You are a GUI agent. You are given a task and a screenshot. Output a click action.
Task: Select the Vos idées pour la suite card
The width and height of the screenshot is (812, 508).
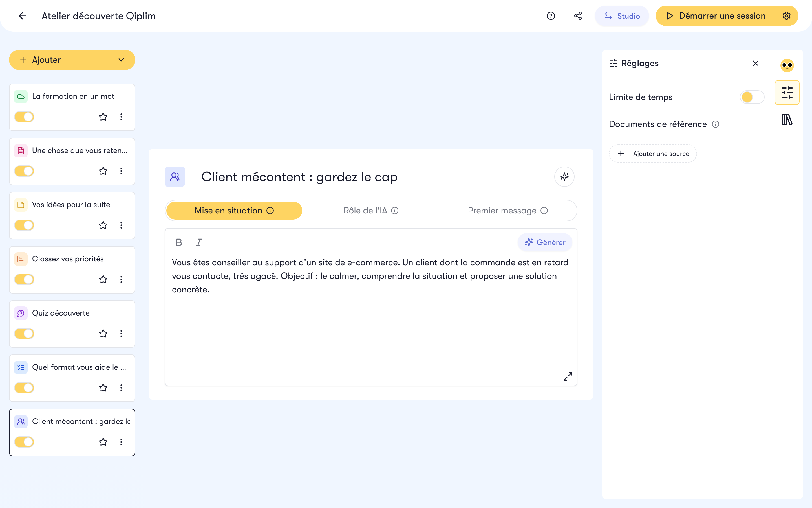coord(72,215)
